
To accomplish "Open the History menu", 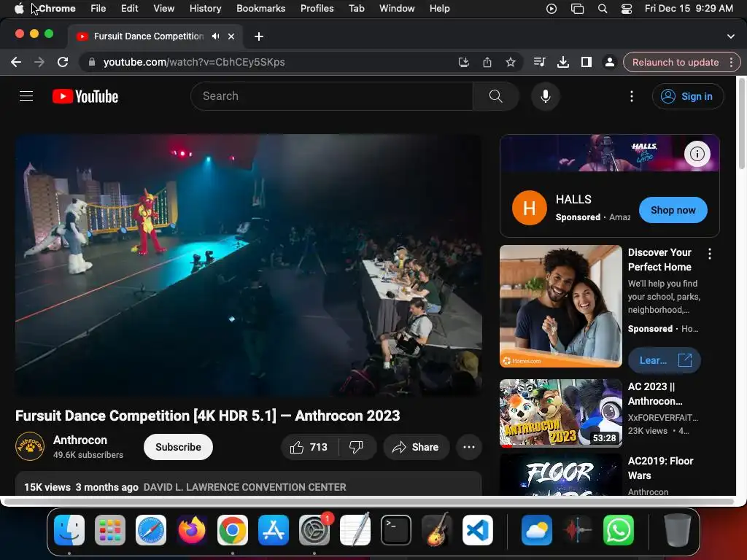I will 205,9.
